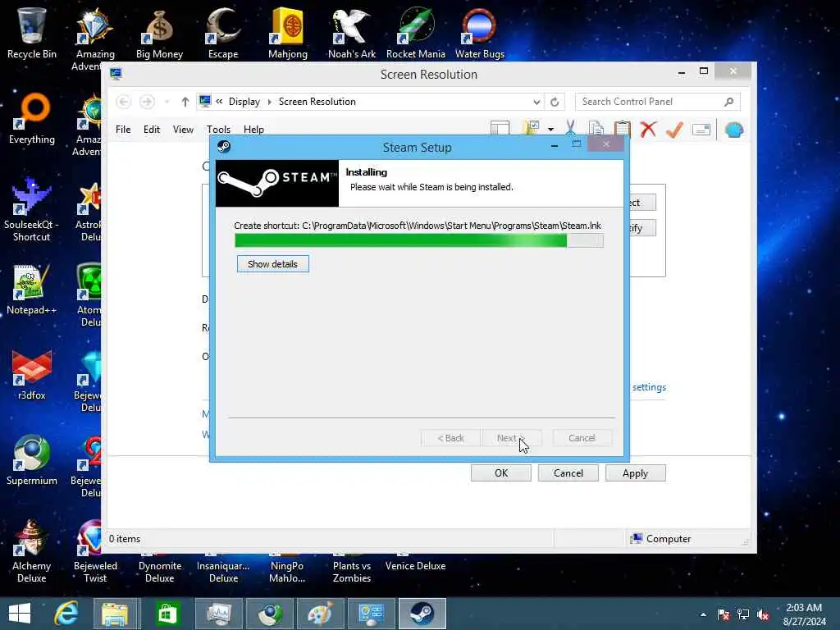The image size is (840, 630).
Task: Expand the breadcrumb chevron before Display
Action: point(219,101)
